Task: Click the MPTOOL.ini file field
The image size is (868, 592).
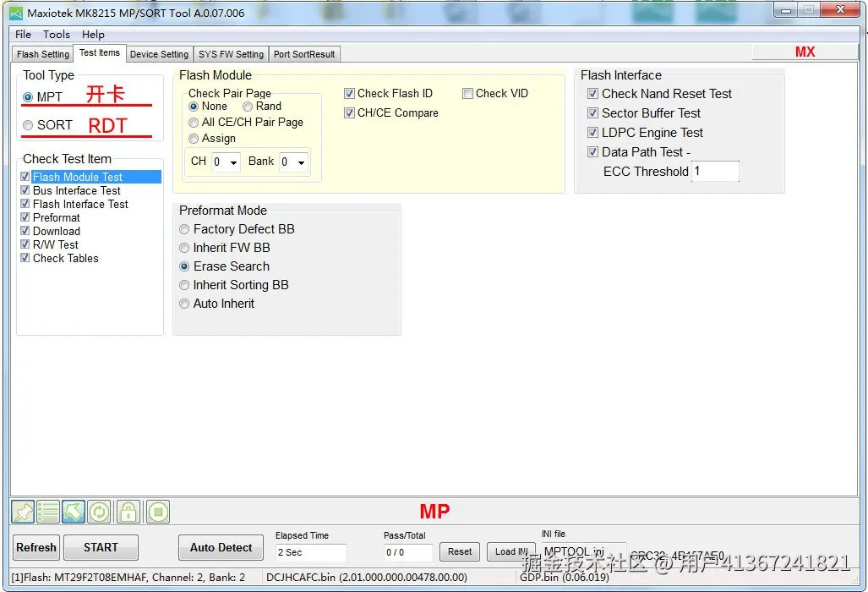Action: pyautogui.click(x=583, y=551)
